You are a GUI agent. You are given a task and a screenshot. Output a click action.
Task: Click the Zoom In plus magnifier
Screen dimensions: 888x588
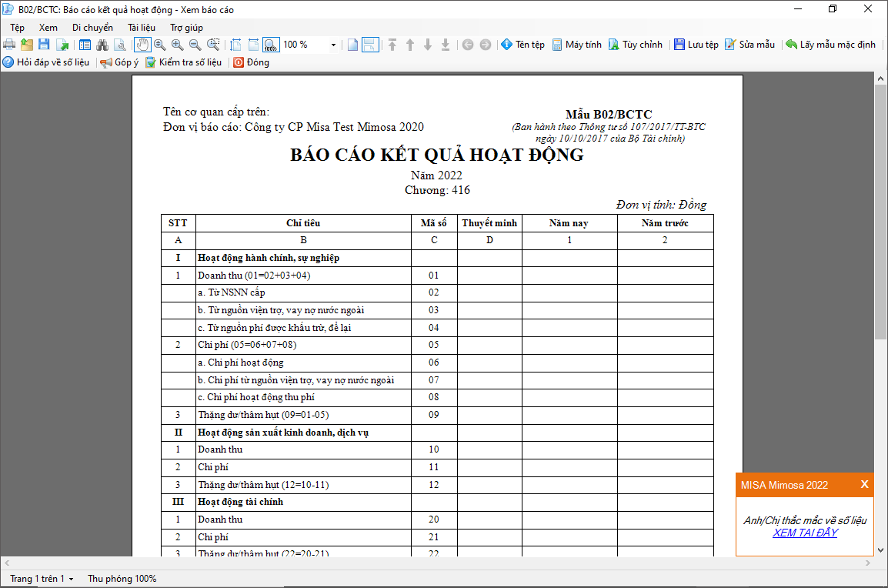point(177,45)
